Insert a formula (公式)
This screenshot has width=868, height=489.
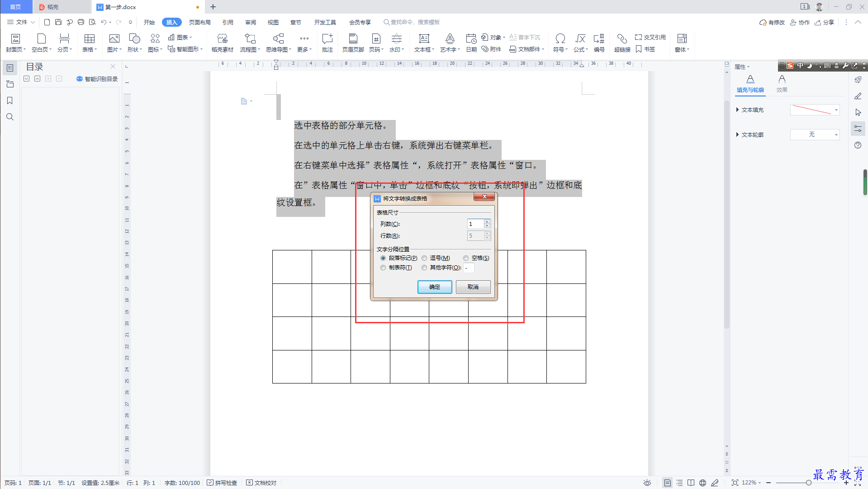pyautogui.click(x=580, y=43)
